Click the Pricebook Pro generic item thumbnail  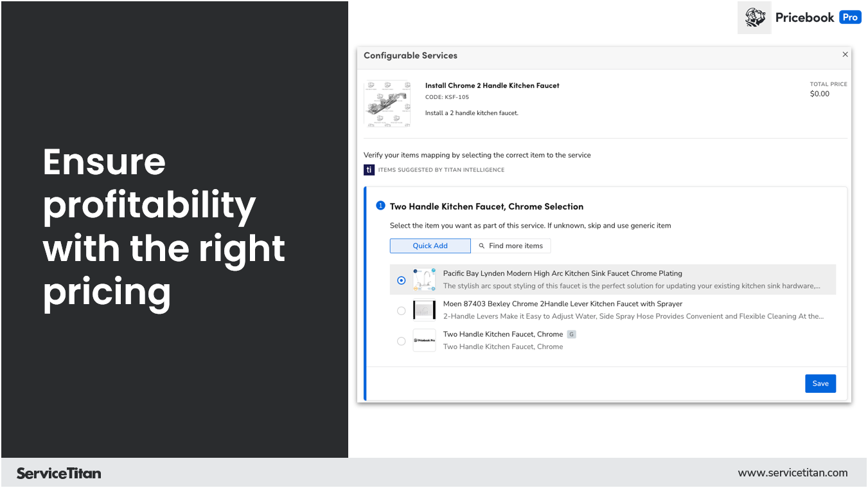(424, 340)
